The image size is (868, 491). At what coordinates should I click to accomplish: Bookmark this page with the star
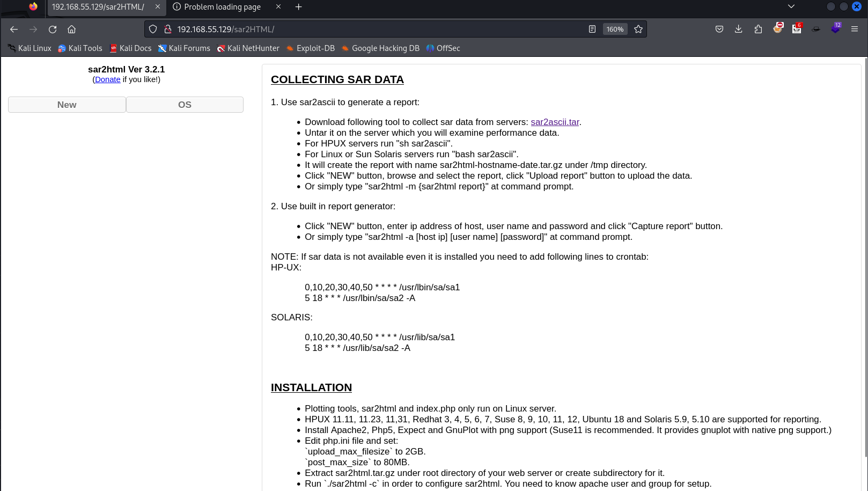pyautogui.click(x=638, y=29)
